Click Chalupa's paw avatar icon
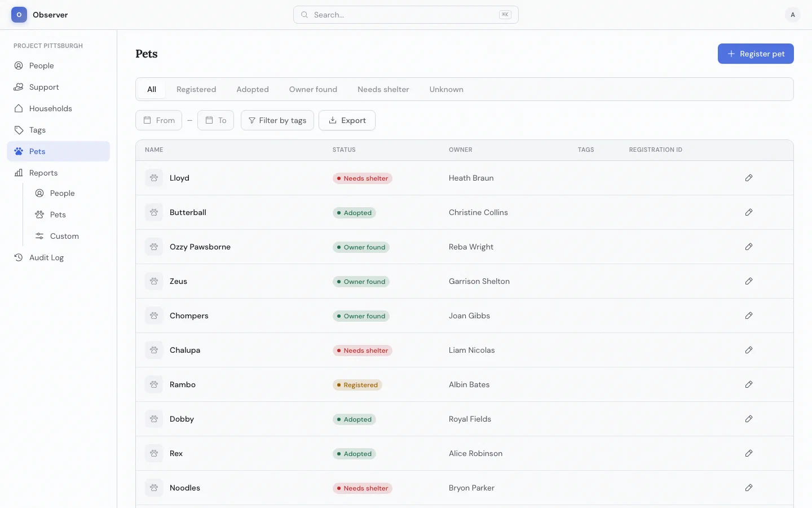812x508 pixels. (154, 350)
